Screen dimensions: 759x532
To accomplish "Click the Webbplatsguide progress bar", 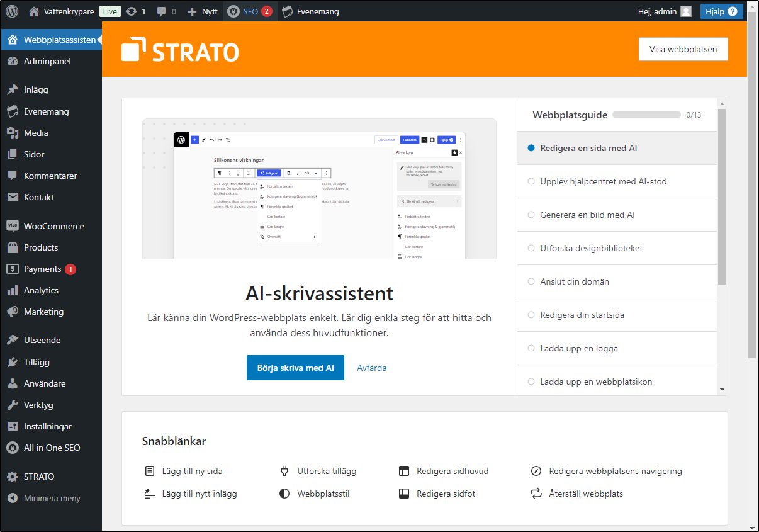I will pyautogui.click(x=646, y=115).
